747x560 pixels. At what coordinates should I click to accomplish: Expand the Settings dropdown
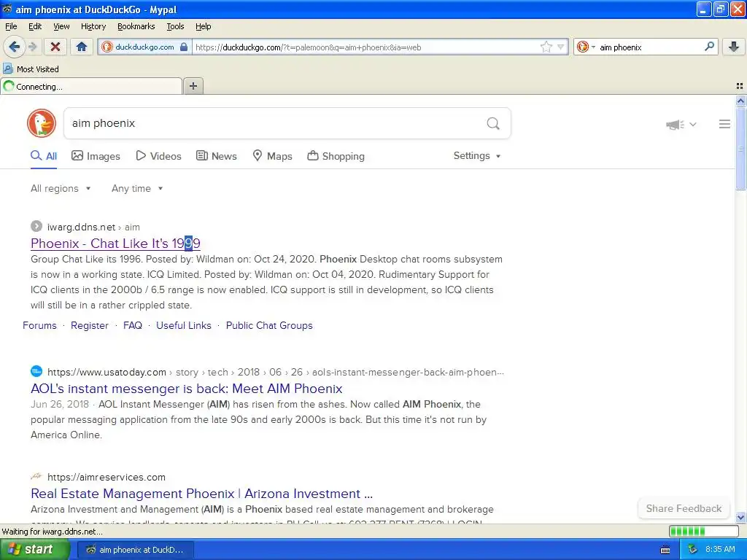[x=477, y=156]
